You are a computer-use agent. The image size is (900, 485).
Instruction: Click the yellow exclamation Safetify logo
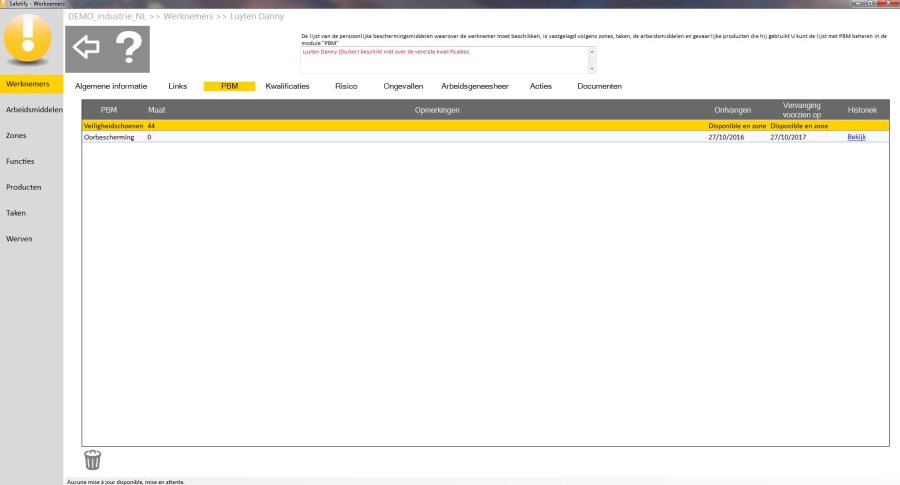28,38
